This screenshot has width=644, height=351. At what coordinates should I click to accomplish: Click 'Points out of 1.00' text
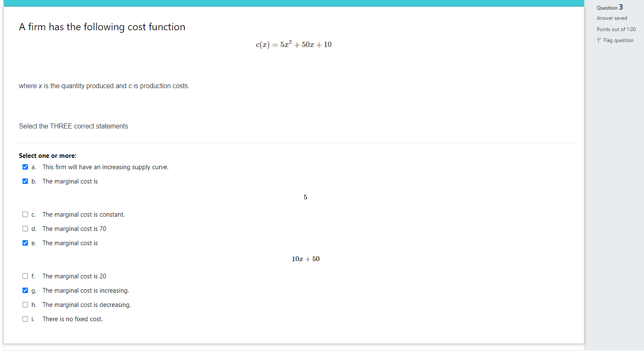(x=616, y=29)
